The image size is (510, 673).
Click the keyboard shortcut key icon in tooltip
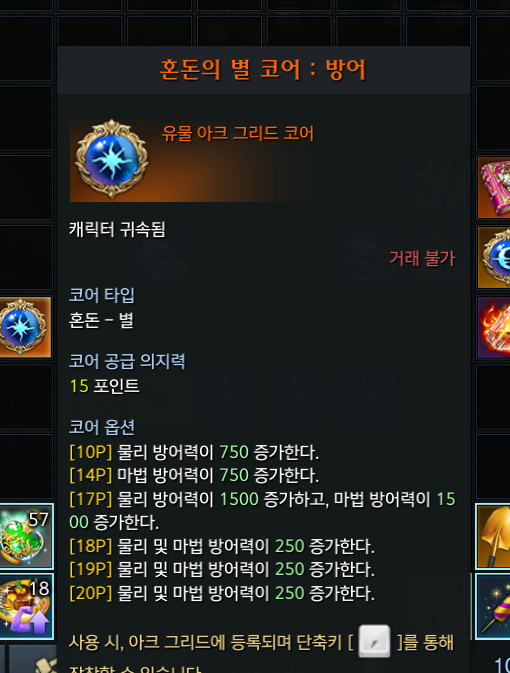tap(374, 641)
